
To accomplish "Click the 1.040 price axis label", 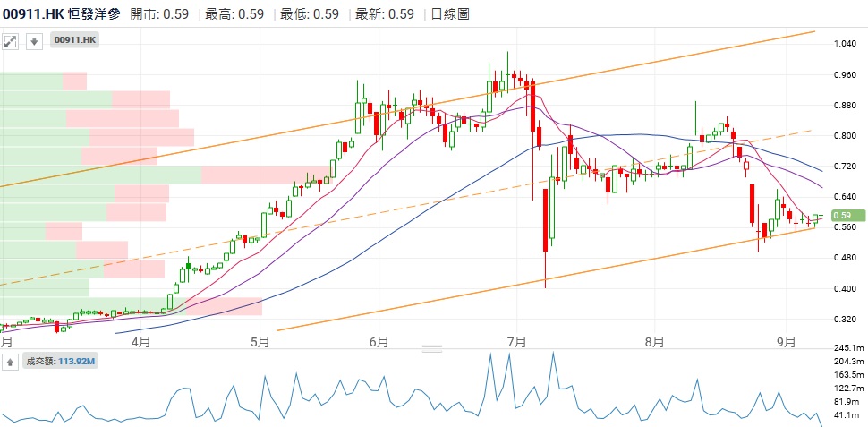I will point(846,44).
